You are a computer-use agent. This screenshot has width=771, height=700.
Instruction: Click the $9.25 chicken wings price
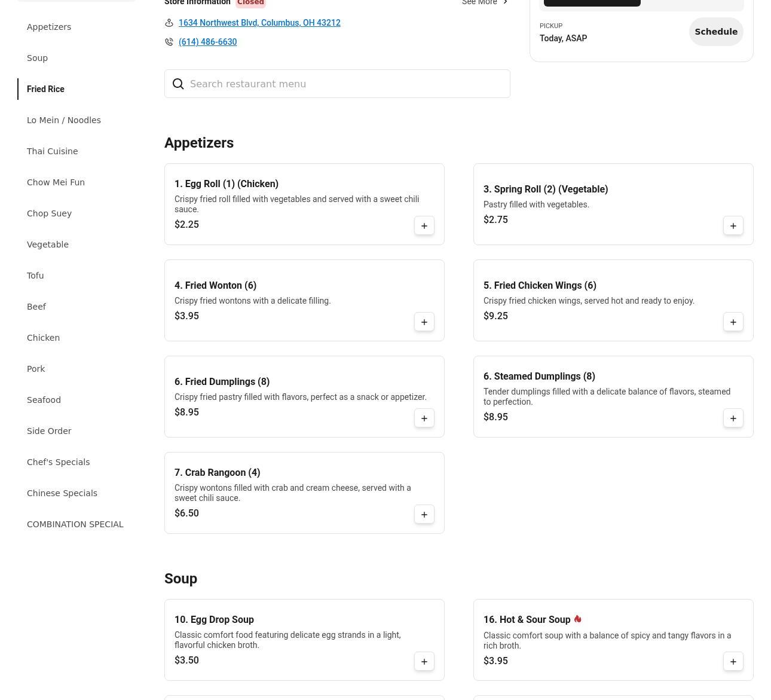coord(495,316)
